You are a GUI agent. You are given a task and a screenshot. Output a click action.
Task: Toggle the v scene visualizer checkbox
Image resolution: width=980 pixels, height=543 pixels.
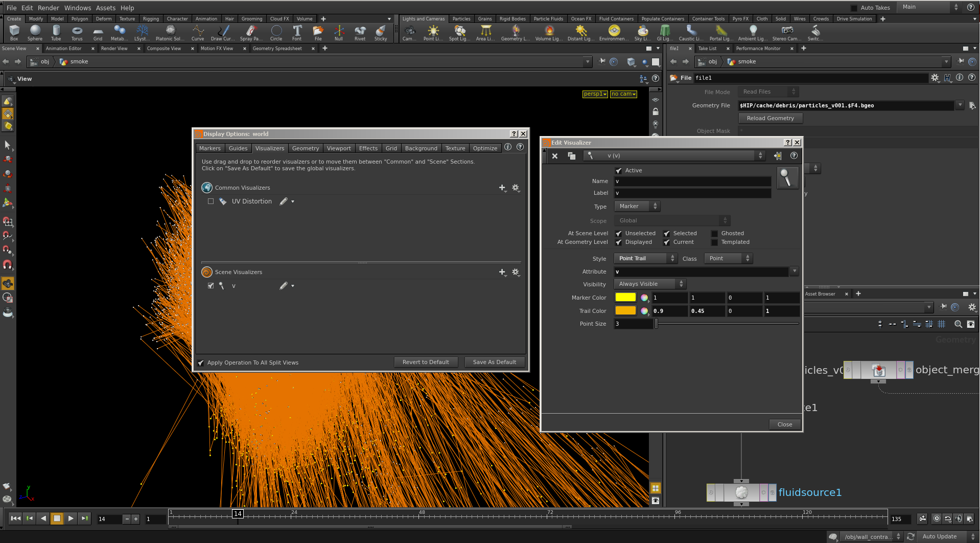click(x=211, y=286)
